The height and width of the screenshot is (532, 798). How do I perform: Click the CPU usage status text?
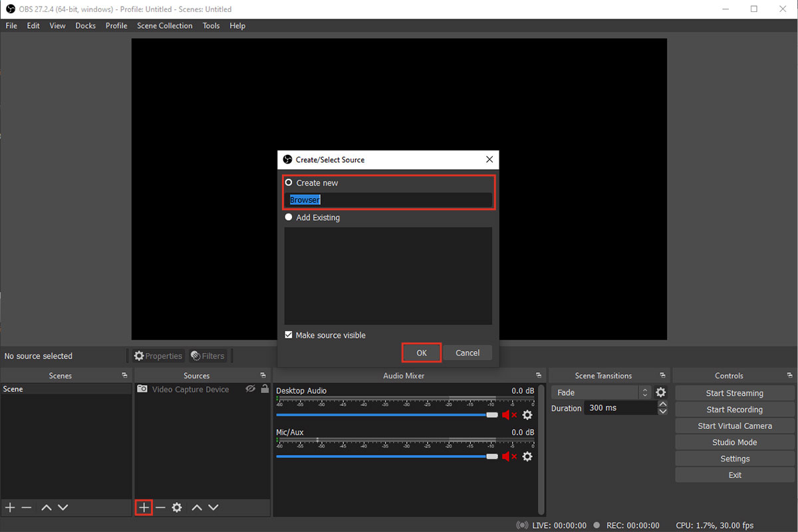(x=714, y=525)
